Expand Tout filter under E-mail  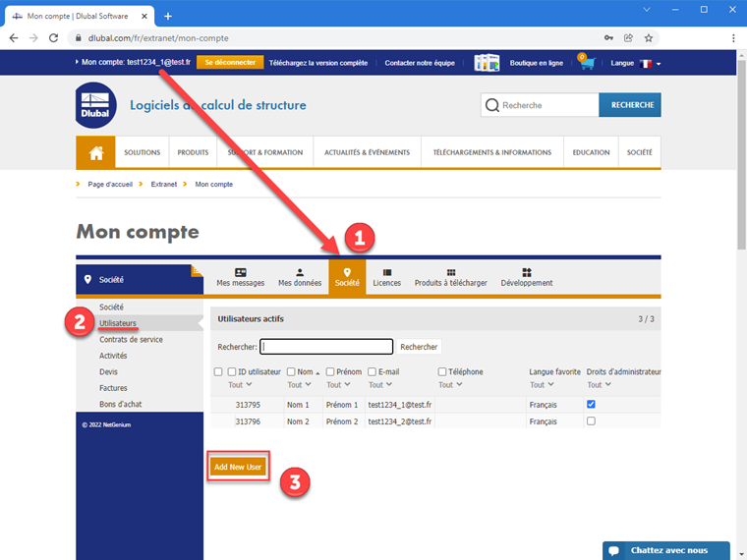(380, 385)
